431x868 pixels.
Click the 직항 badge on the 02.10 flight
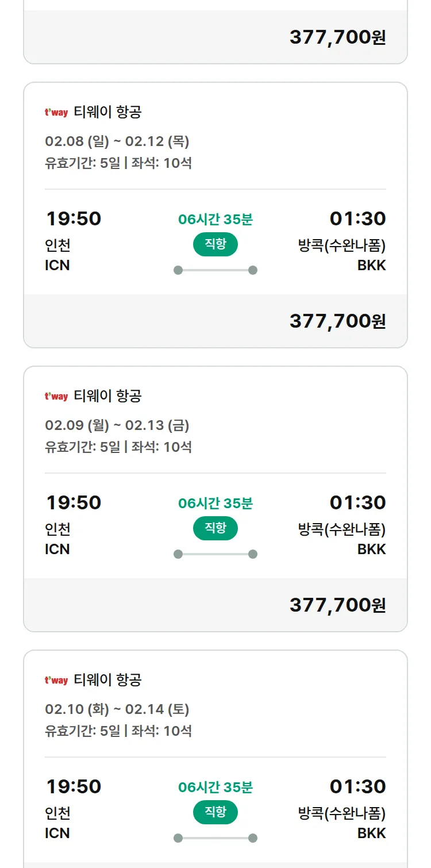tap(215, 813)
